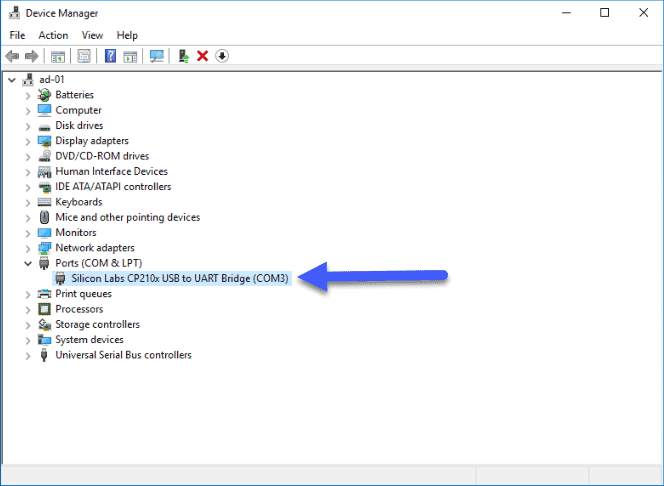Go back with the toolbar Back arrow
Image resolution: width=664 pixels, height=486 pixels.
pyautogui.click(x=12, y=56)
